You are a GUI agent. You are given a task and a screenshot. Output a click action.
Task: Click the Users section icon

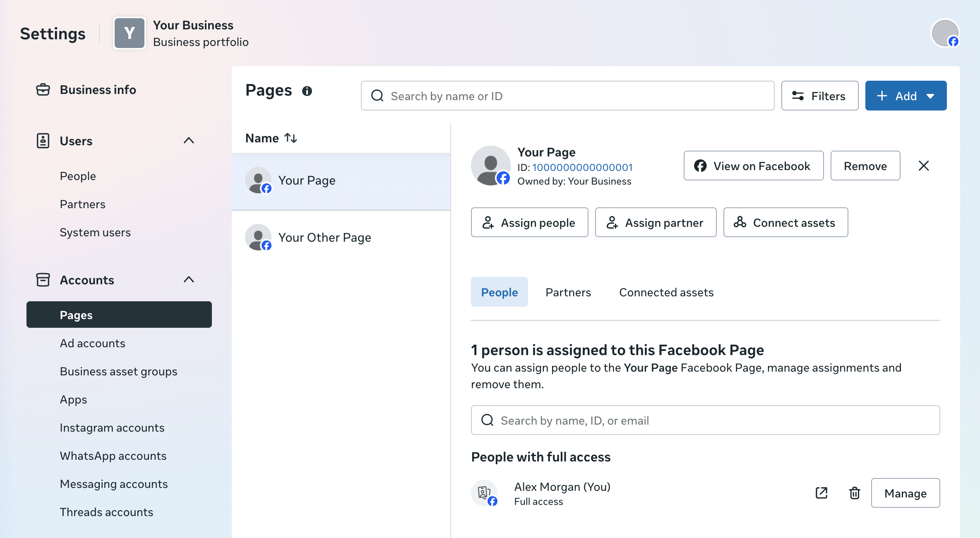[x=43, y=141]
